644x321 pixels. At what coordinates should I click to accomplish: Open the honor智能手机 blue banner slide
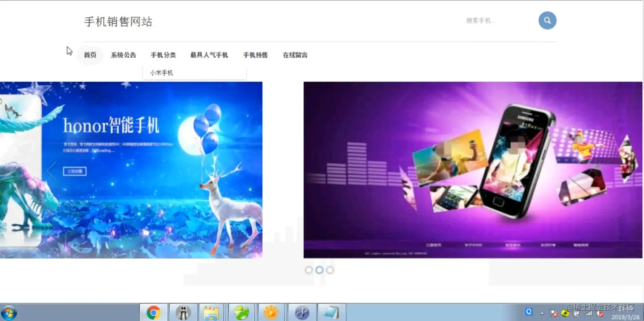[131, 170]
